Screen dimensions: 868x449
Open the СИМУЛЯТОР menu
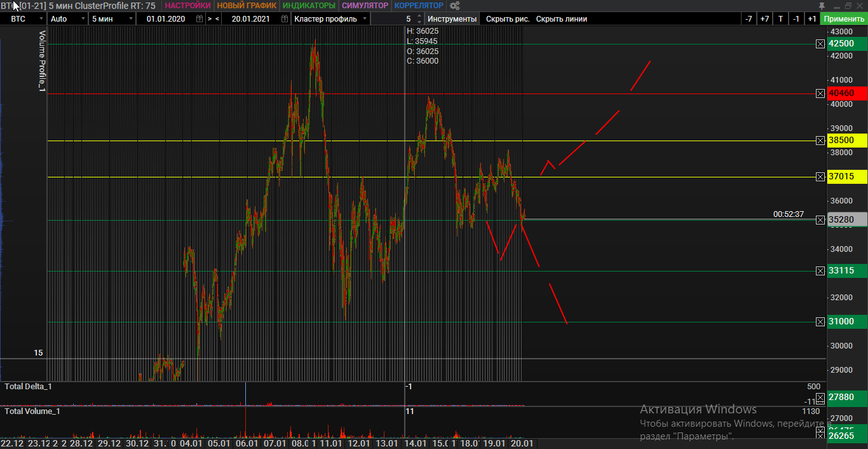click(365, 6)
